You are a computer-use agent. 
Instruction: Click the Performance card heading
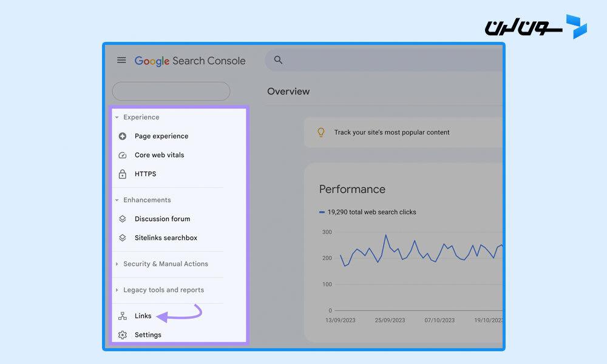[x=352, y=189]
